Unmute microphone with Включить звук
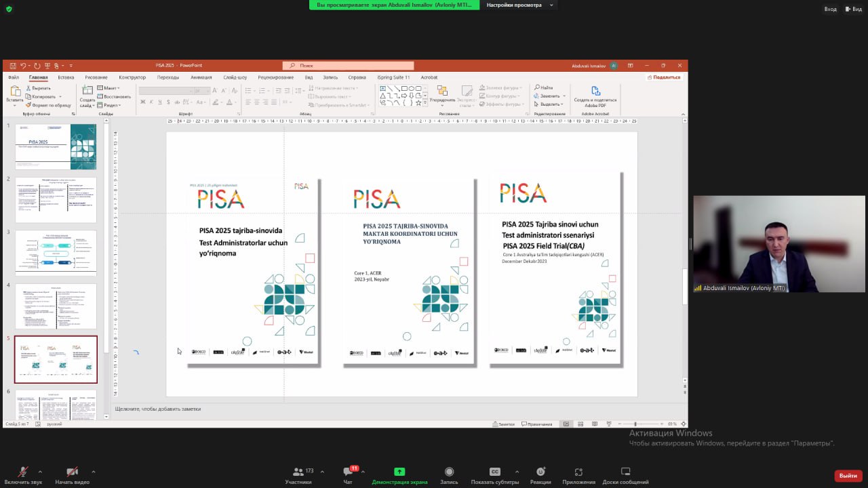 click(23, 472)
